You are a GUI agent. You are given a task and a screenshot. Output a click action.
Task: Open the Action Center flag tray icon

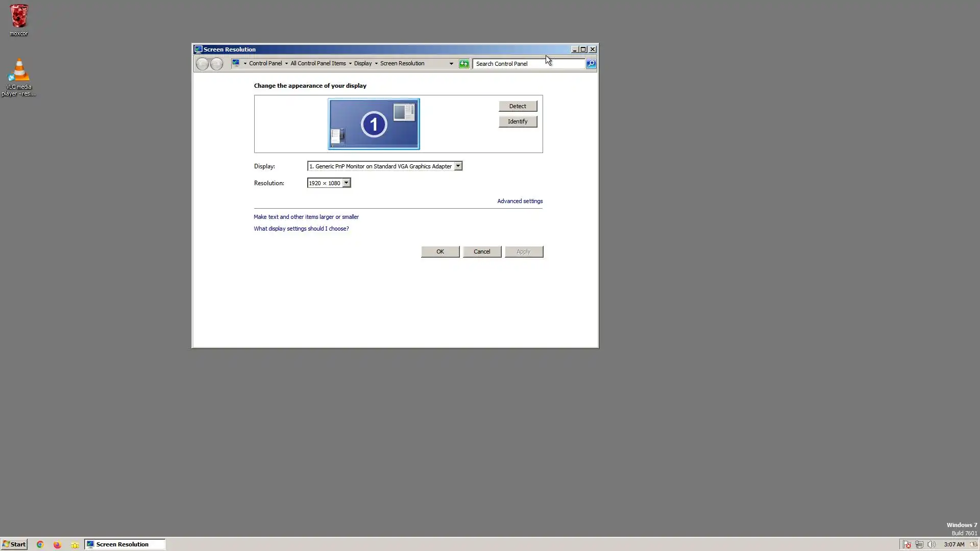906,544
